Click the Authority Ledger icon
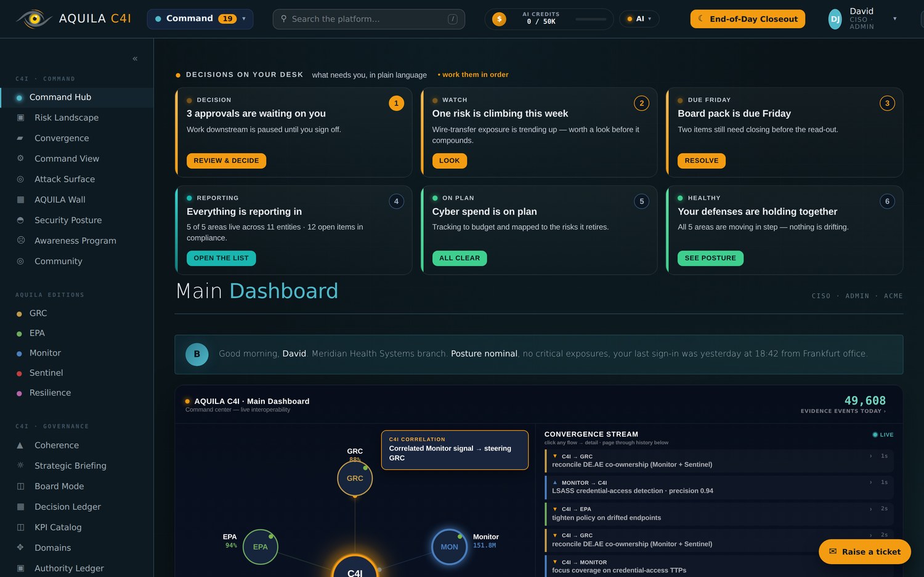Image resolution: width=924 pixels, height=577 pixels. 20,568
